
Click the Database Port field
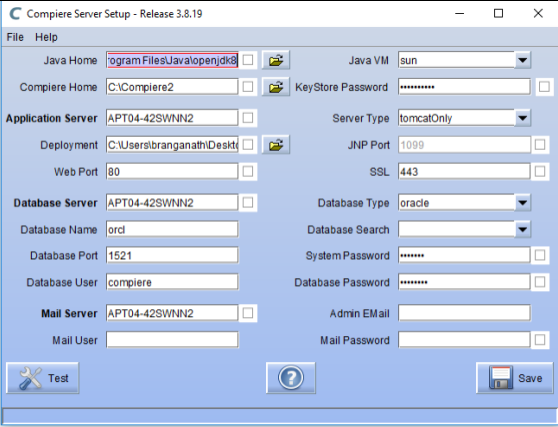point(172,255)
